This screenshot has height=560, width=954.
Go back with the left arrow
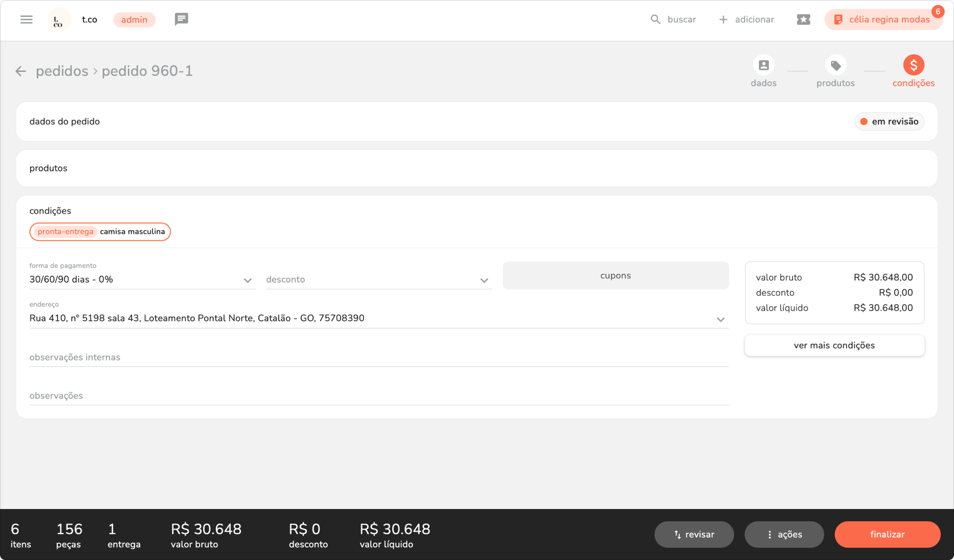click(x=20, y=71)
